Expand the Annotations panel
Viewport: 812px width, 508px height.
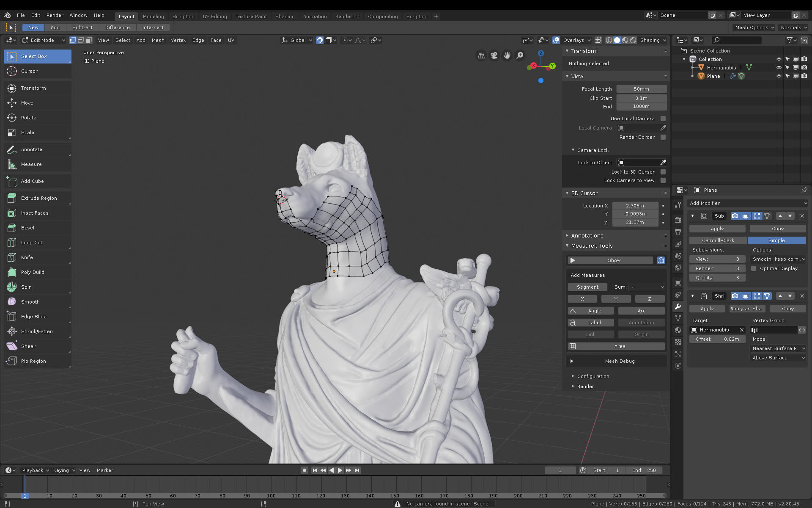click(x=587, y=235)
